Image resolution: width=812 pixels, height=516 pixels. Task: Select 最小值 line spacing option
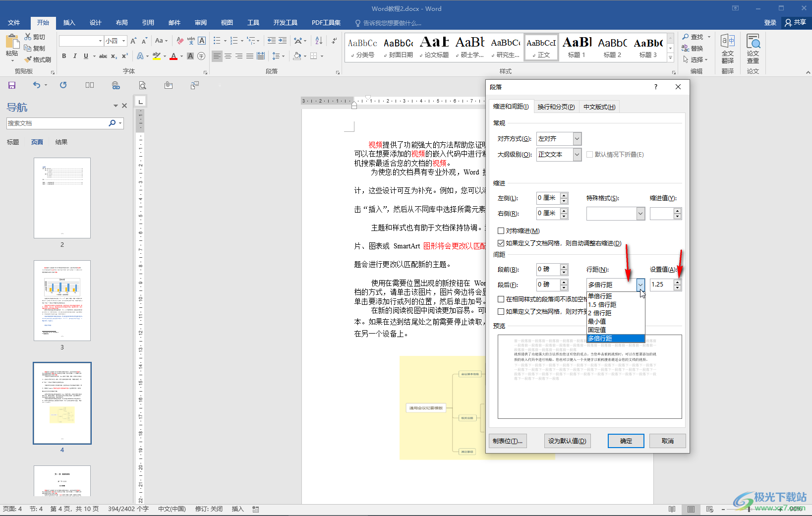coord(616,321)
